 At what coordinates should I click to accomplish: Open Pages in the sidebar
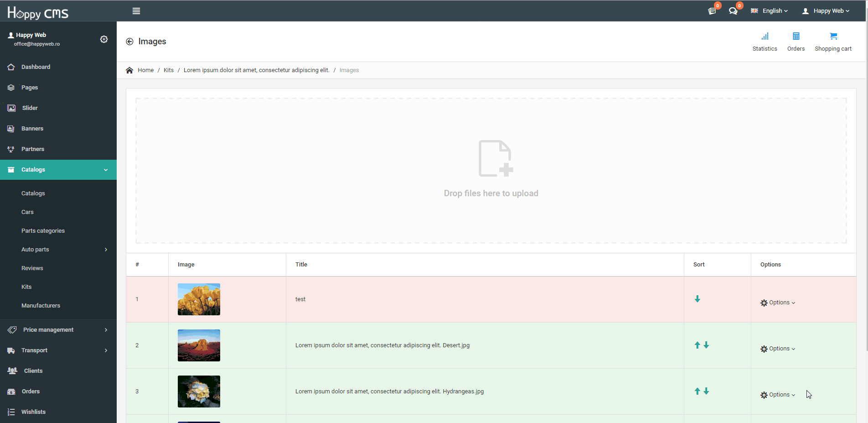tap(58, 87)
